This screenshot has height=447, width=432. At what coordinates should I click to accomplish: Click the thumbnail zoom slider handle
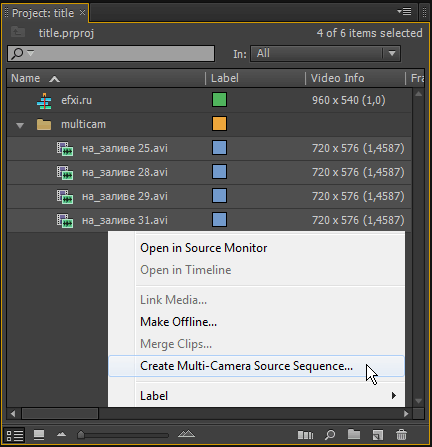[x=81, y=435]
